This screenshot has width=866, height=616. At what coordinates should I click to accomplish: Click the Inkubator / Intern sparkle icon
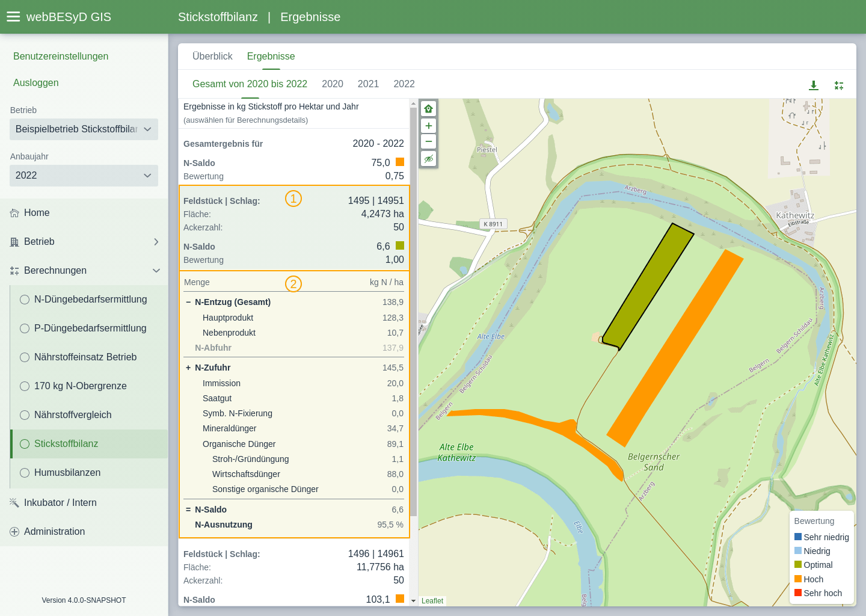pyautogui.click(x=14, y=503)
